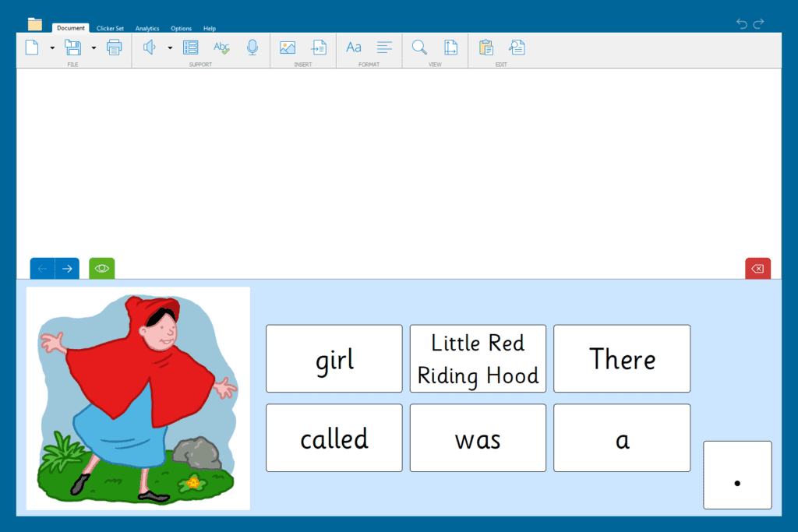Click the red delete word button
This screenshot has width=798, height=532.
point(757,269)
